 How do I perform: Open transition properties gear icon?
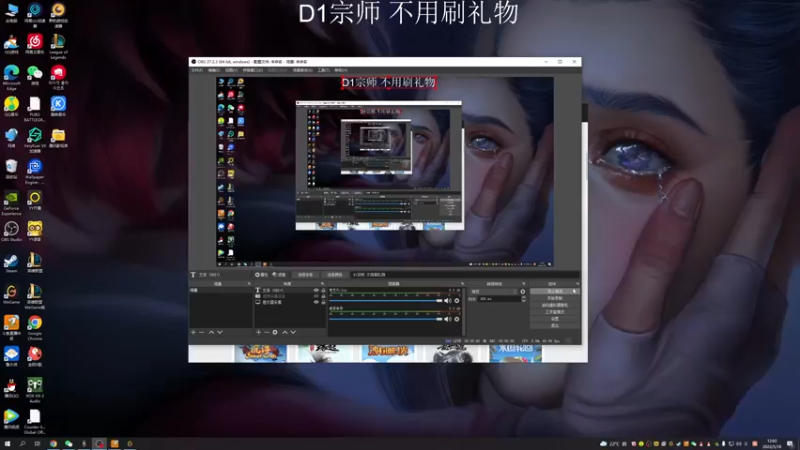522,292
